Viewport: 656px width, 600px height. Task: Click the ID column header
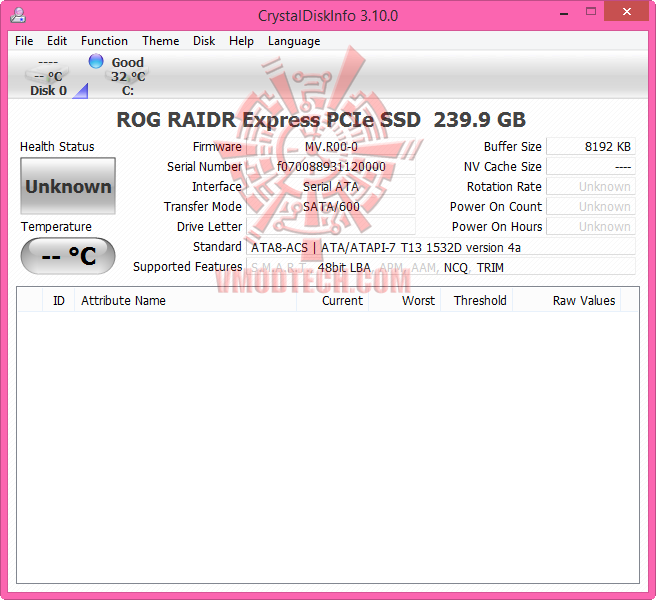click(x=59, y=300)
